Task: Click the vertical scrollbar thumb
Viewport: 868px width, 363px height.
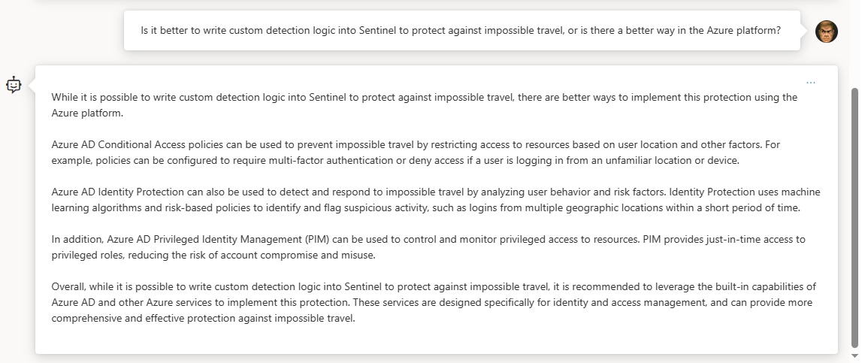Action: [x=854, y=216]
